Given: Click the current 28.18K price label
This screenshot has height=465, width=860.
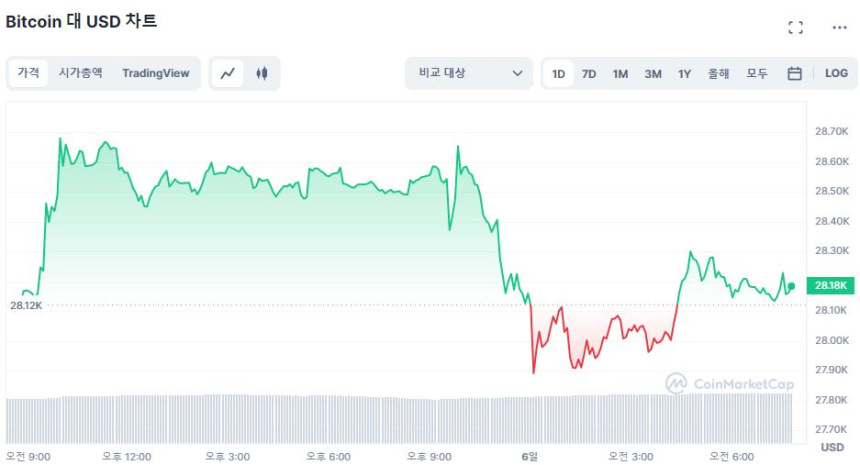Looking at the screenshot, I should 829,286.
